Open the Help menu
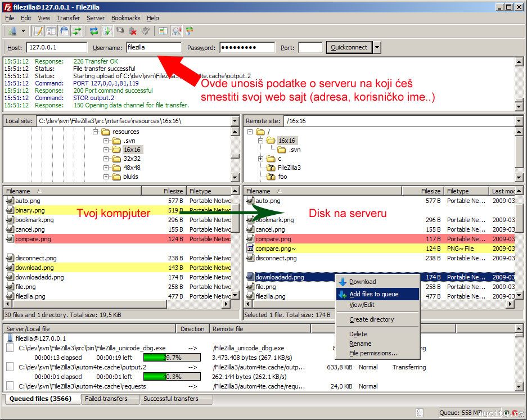Viewport: 527px width, 420px height. 152,18
